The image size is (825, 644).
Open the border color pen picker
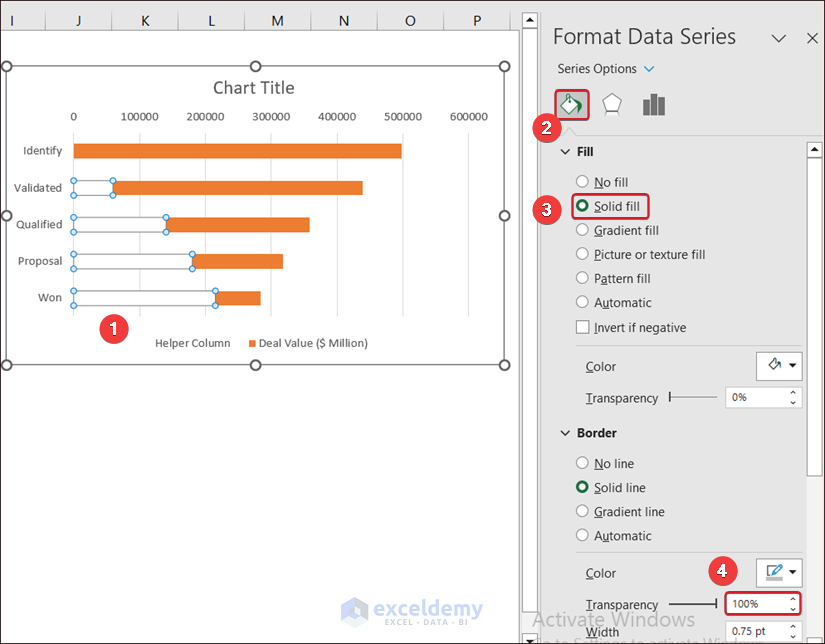coord(779,573)
